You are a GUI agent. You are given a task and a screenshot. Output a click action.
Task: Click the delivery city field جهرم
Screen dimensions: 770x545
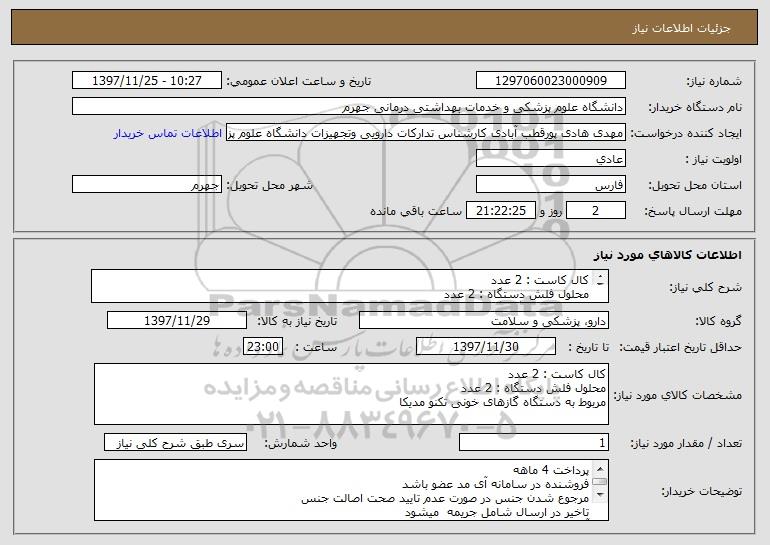tap(147, 185)
